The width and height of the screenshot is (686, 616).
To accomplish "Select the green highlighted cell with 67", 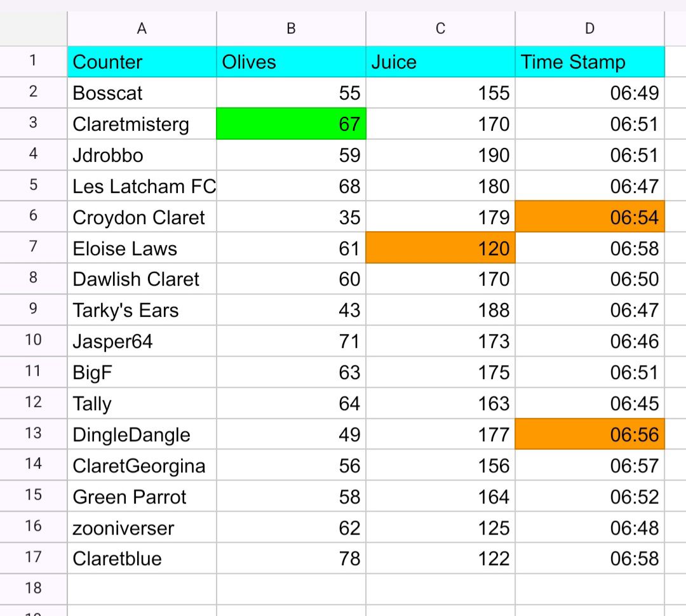I will point(291,124).
